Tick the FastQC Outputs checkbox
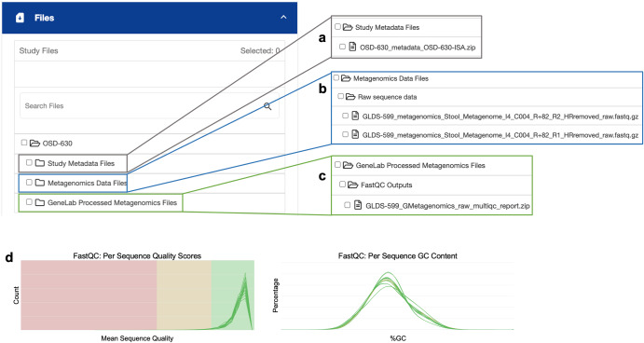Viewport: 644px width, 343px height. (342, 184)
